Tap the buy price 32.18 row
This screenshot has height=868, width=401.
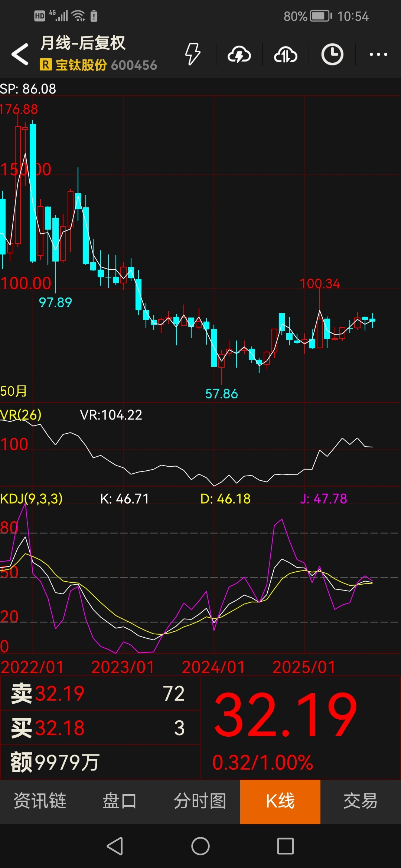tap(100, 728)
